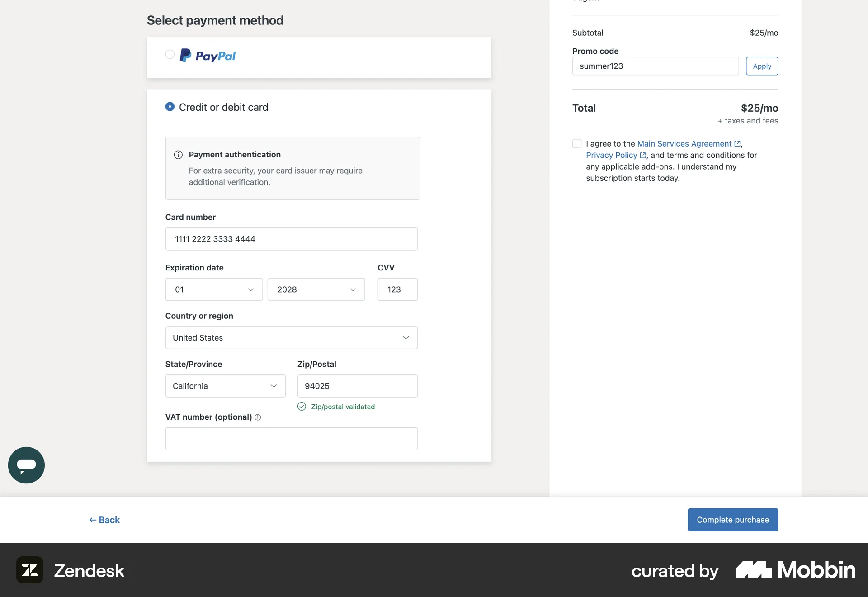The image size is (868, 597).
Task: Open the Privacy Policy link
Action: tap(613, 155)
